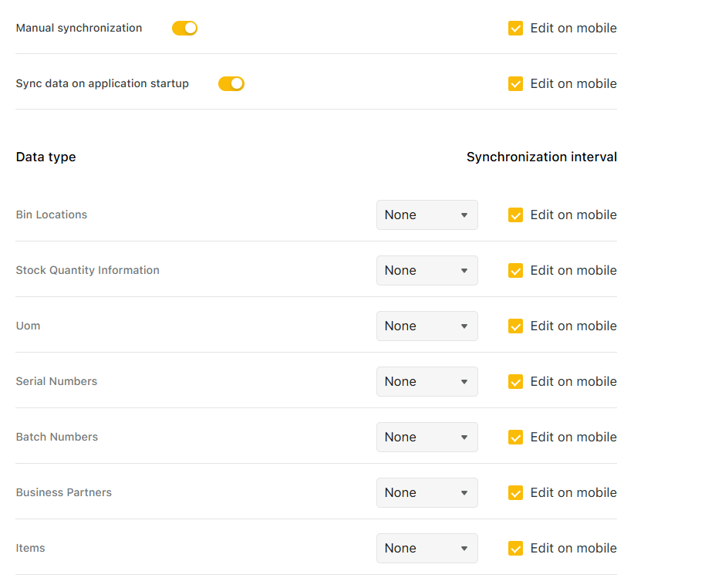Expand the Uom synchronization interval dropdown
This screenshot has width=715, height=588.
click(x=427, y=326)
